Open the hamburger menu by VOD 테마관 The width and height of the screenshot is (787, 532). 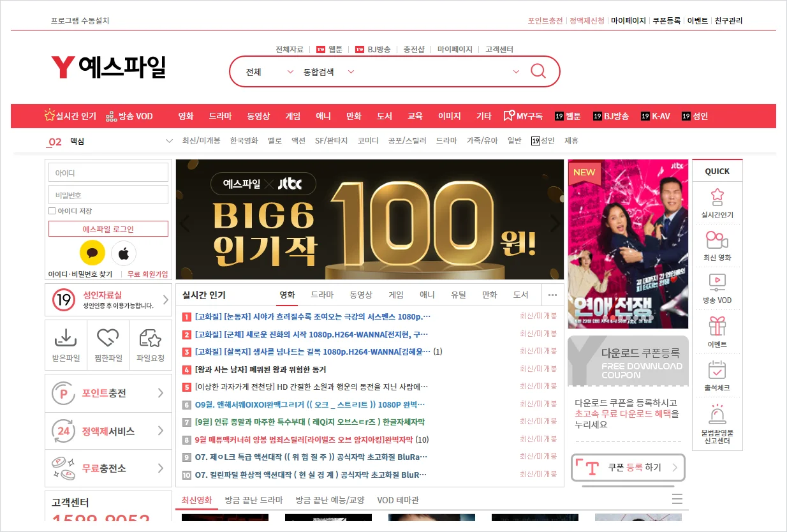point(677,499)
